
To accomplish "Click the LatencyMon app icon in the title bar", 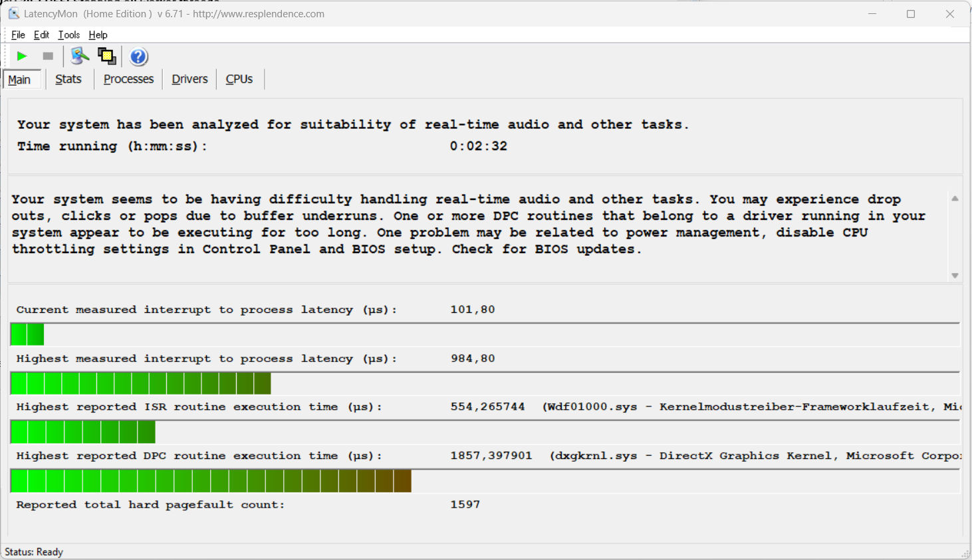I will point(13,14).
